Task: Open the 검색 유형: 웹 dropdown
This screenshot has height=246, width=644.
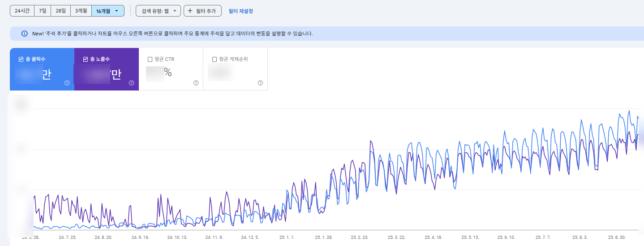Action: pyautogui.click(x=158, y=11)
